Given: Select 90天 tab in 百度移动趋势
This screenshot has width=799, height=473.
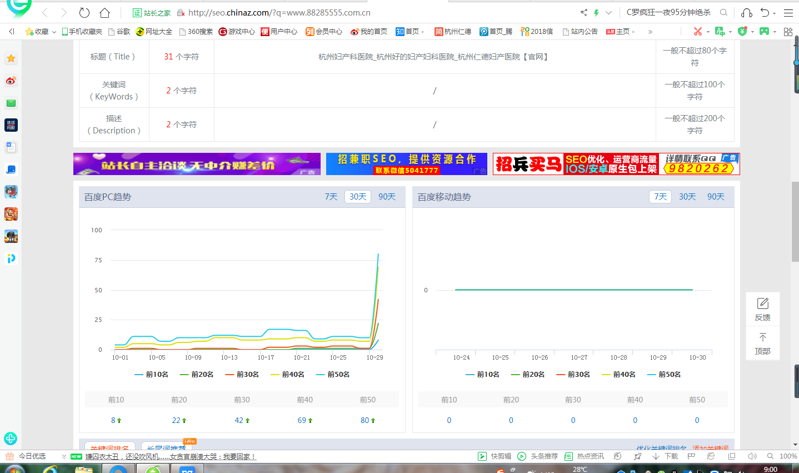Looking at the screenshot, I should click(x=715, y=196).
